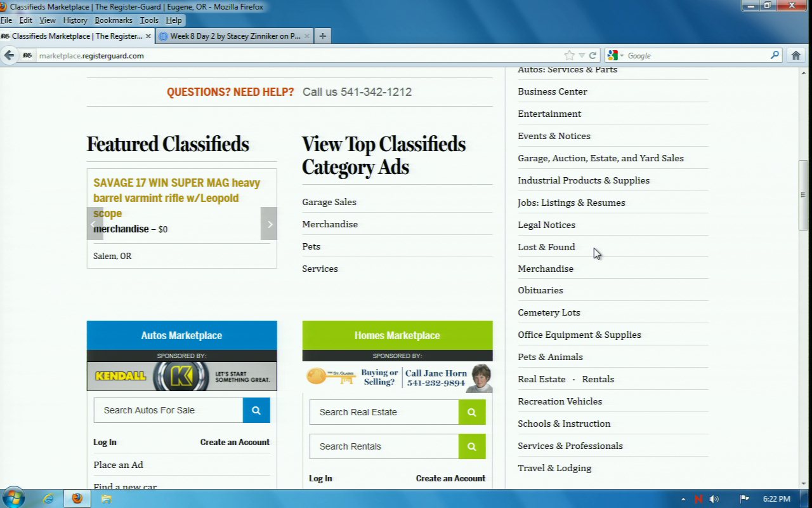Open the Google search engine dropdown

(615, 55)
